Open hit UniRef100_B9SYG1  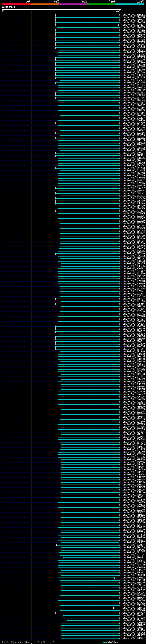134,602
